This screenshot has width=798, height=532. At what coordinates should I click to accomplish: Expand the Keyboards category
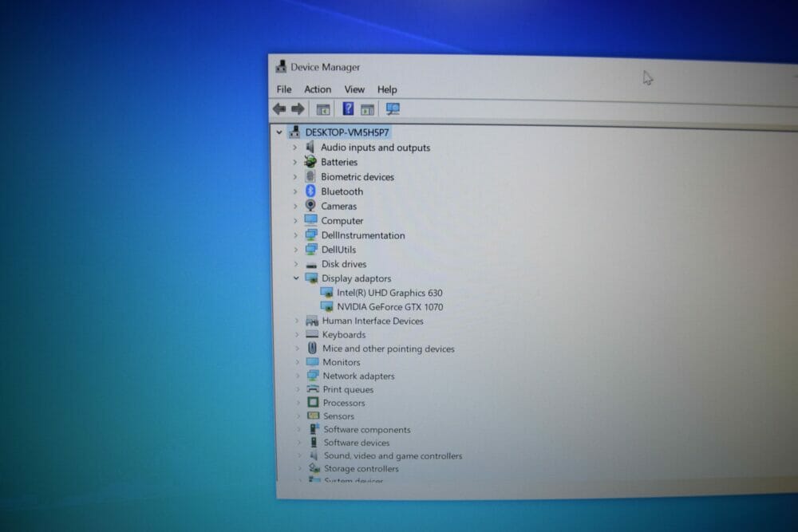click(x=297, y=335)
